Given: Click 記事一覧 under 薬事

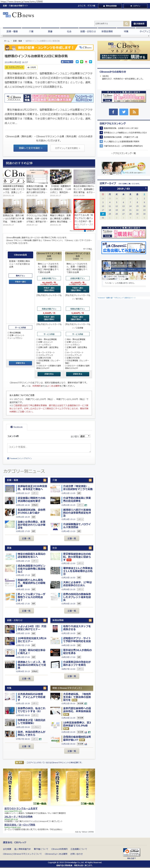Looking at the screenshot, I should coord(26,611).
